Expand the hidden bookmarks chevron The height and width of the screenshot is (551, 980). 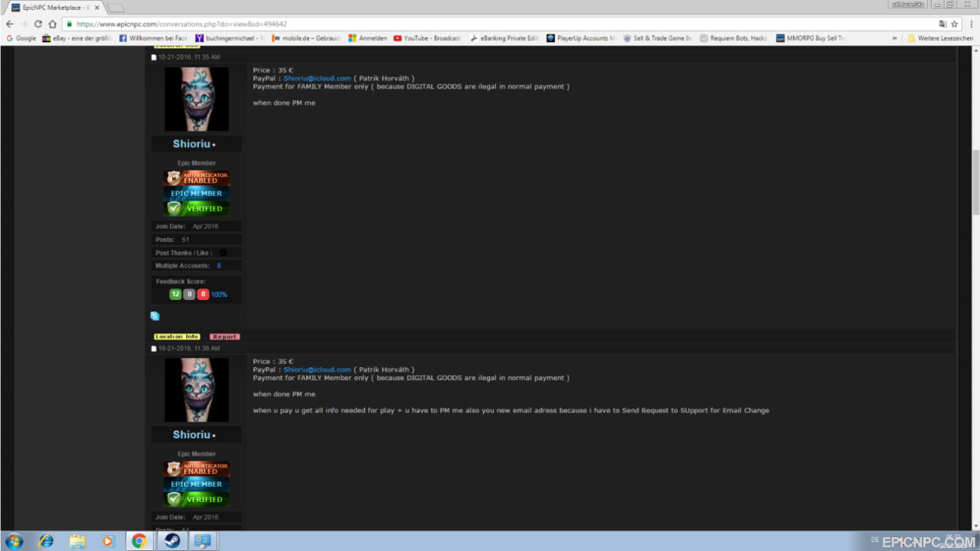coord(894,37)
